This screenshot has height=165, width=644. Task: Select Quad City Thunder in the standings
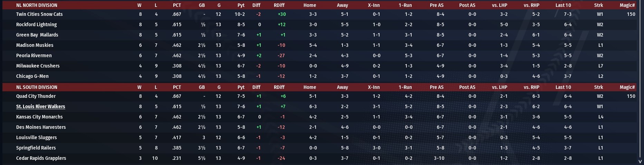(x=36, y=96)
